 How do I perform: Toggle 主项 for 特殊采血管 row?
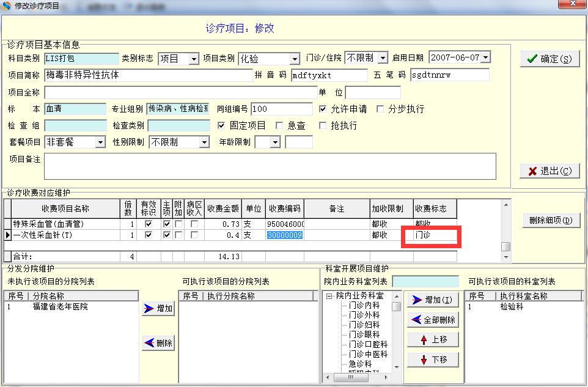167,224
